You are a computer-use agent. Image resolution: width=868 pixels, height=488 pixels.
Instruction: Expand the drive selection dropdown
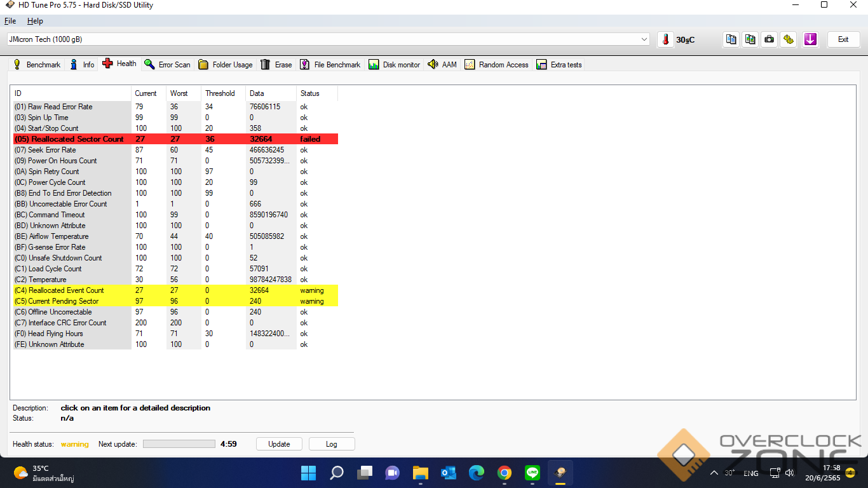(x=644, y=39)
